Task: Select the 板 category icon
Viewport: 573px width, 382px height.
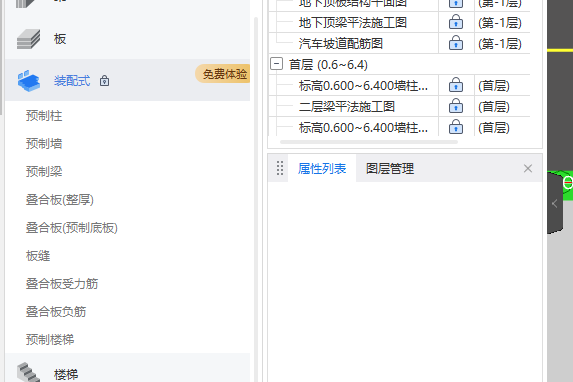Action: click(x=29, y=39)
